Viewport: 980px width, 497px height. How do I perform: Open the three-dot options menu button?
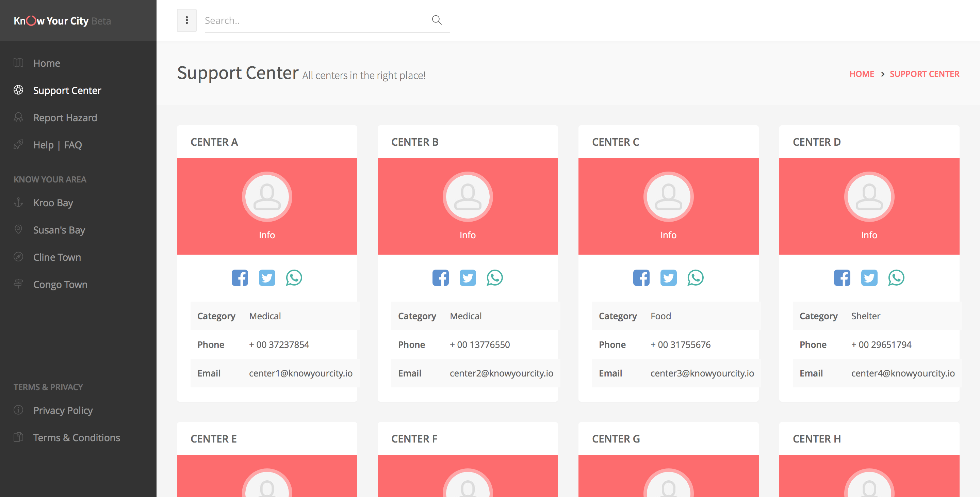187,20
